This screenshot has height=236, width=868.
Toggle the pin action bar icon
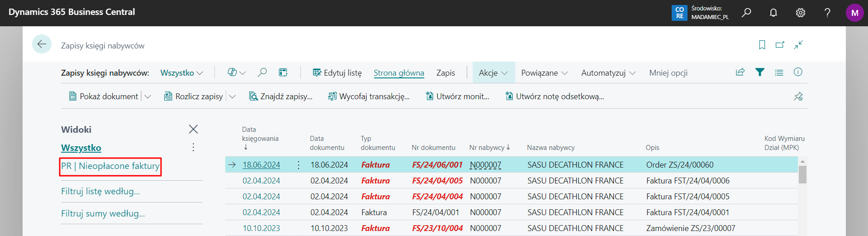798,96
